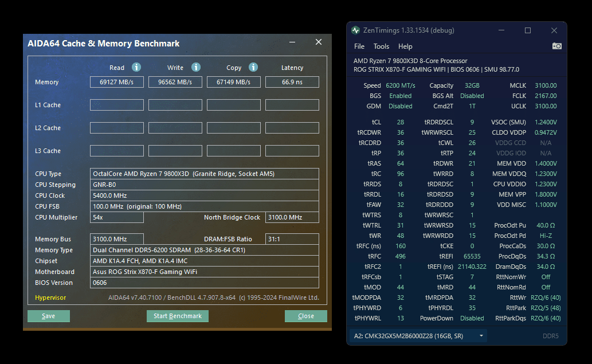Screen dimensions: 592x364
Task: Click the tRFC value 496
Action: tap(400, 256)
